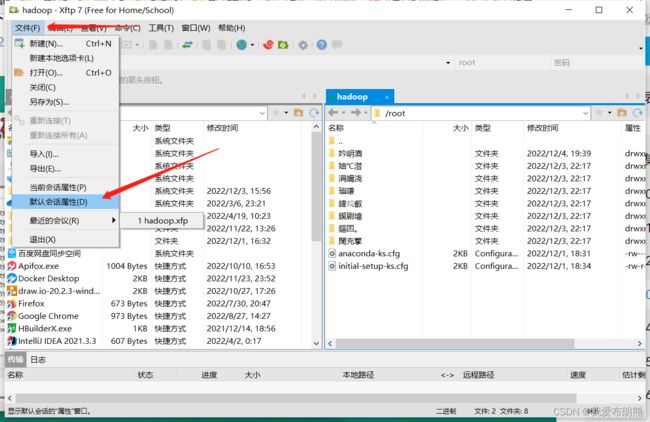Screen dimensions: 650x422
Task: Select Firefox shortcut in local pane
Action: coord(31,303)
